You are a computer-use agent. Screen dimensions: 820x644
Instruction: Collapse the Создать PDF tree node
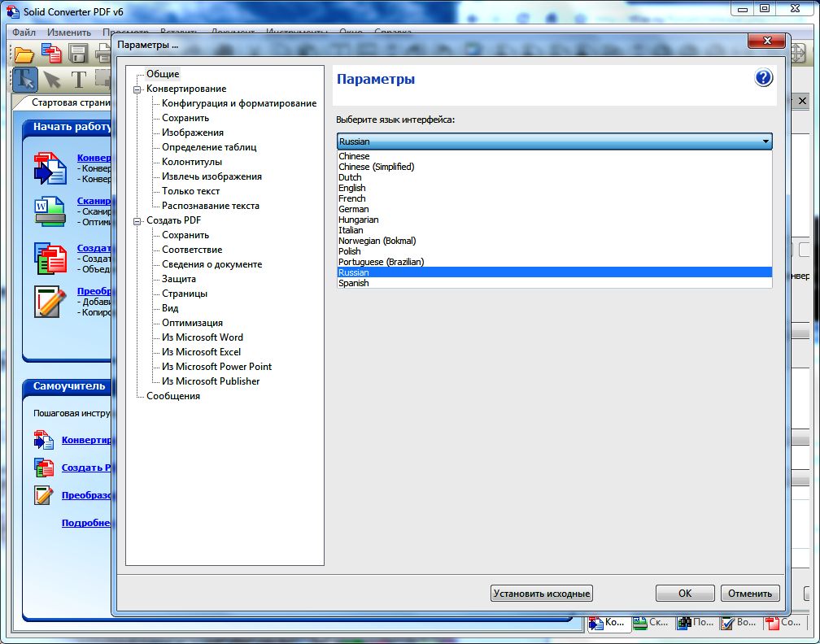137,221
